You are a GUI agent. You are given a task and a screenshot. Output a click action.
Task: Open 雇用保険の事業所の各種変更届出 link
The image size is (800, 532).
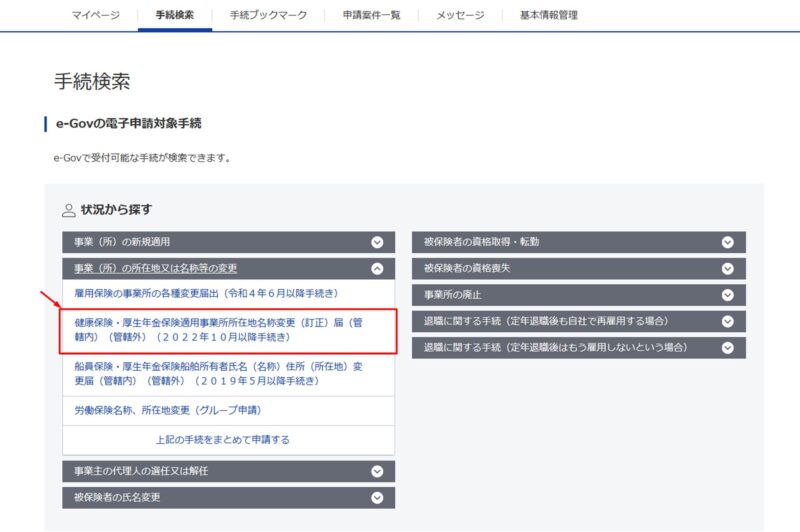(x=206, y=294)
